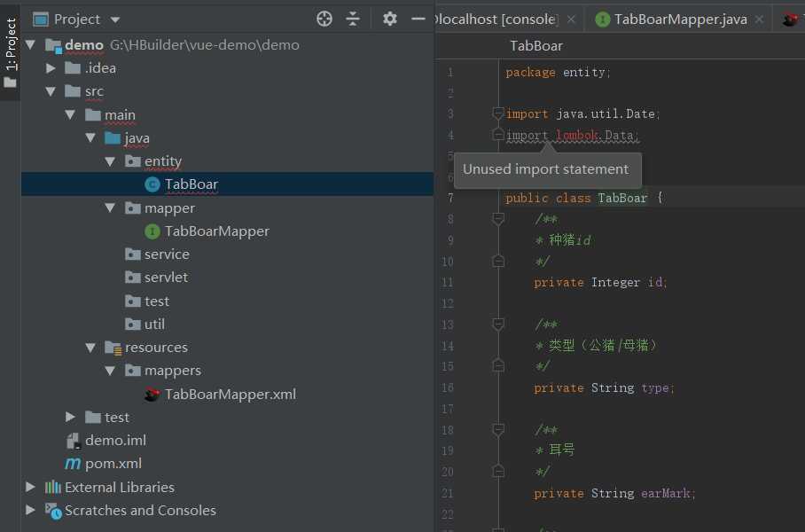Click the Project panel window icon in header

[41, 20]
